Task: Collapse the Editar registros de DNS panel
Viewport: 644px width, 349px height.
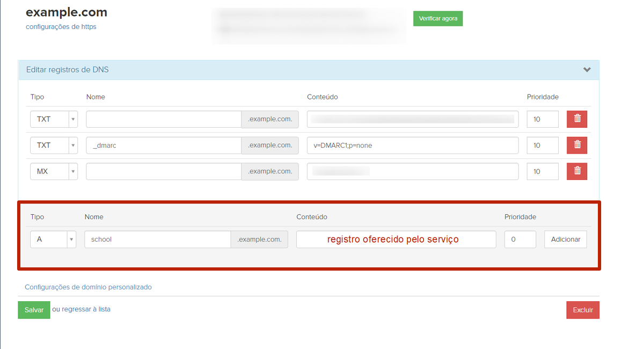Action: click(587, 70)
